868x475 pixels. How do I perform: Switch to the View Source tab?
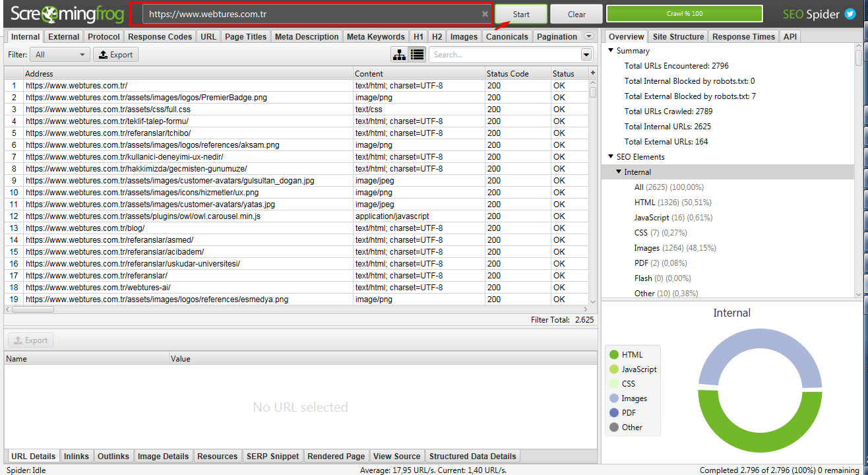[396, 456]
